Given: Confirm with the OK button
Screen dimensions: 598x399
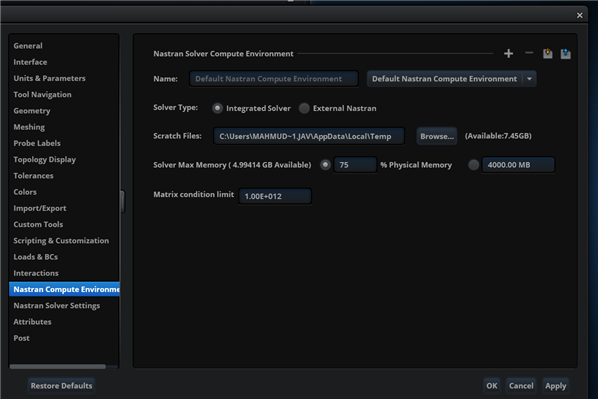Looking at the screenshot, I should 492,386.
